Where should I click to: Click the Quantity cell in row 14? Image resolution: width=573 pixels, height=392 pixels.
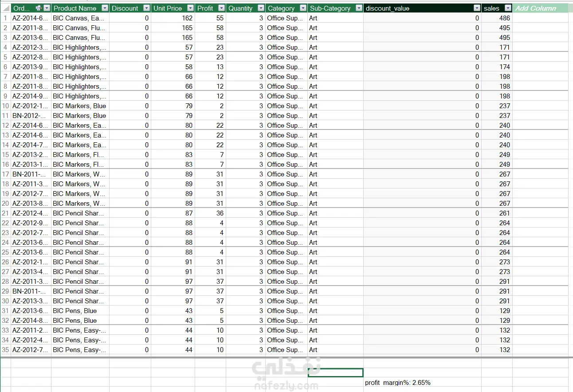(x=246, y=145)
